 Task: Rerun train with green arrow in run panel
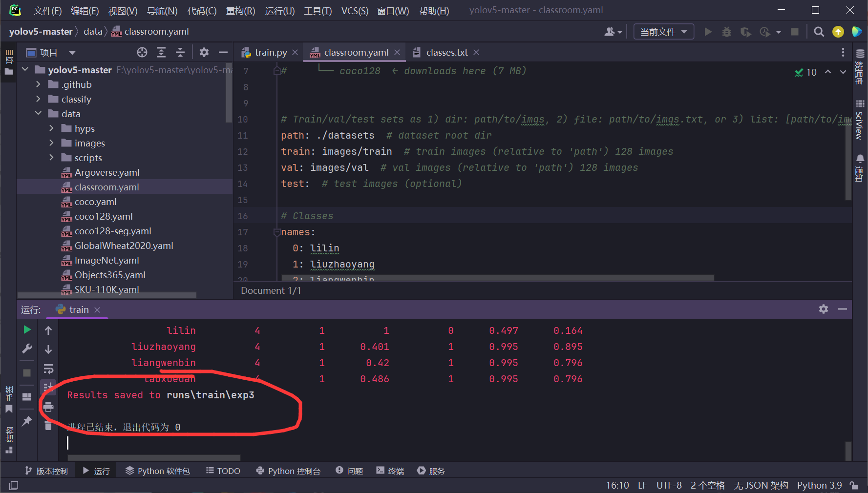27,330
